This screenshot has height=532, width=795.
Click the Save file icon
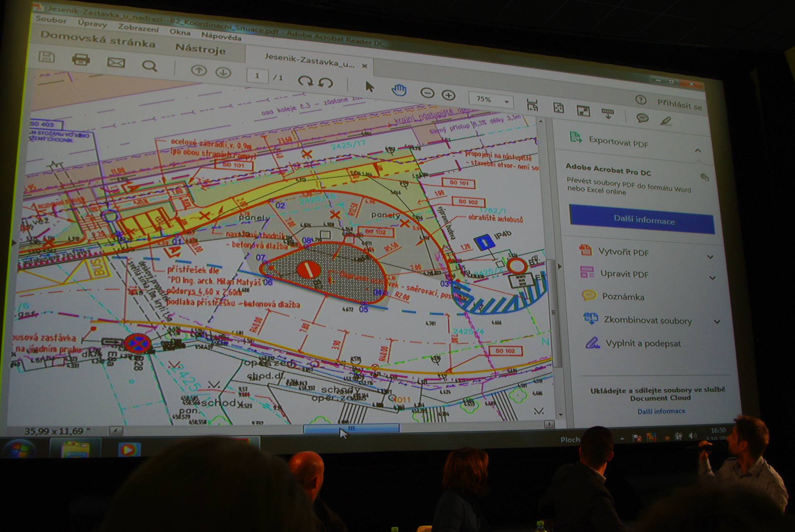(46, 57)
